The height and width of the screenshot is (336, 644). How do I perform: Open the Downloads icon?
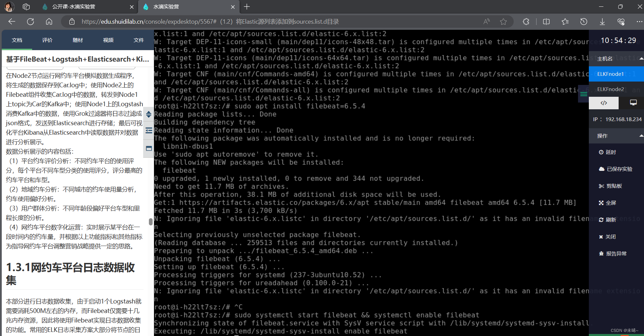602,22
